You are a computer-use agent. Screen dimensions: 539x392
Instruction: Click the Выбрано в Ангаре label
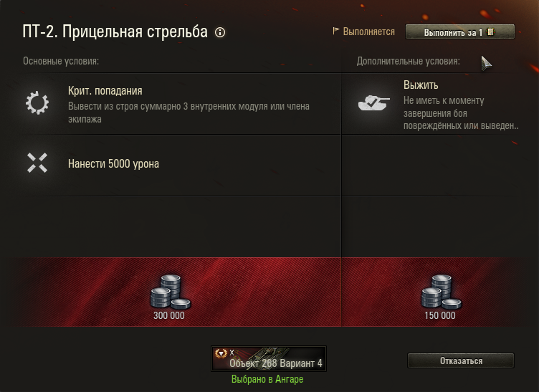pyautogui.click(x=267, y=379)
